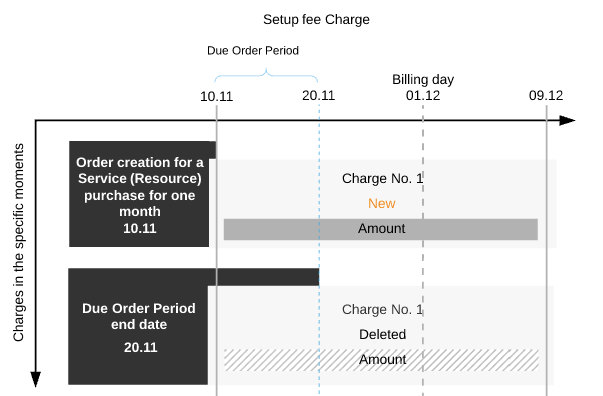
Task: Click the downward vertical axis arrowhead
Action: 36,379
